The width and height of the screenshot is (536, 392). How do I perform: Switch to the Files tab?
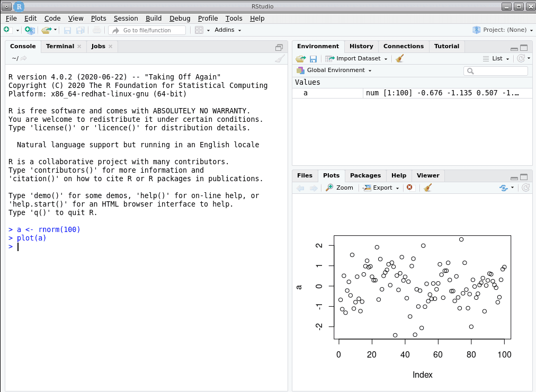[x=305, y=175]
